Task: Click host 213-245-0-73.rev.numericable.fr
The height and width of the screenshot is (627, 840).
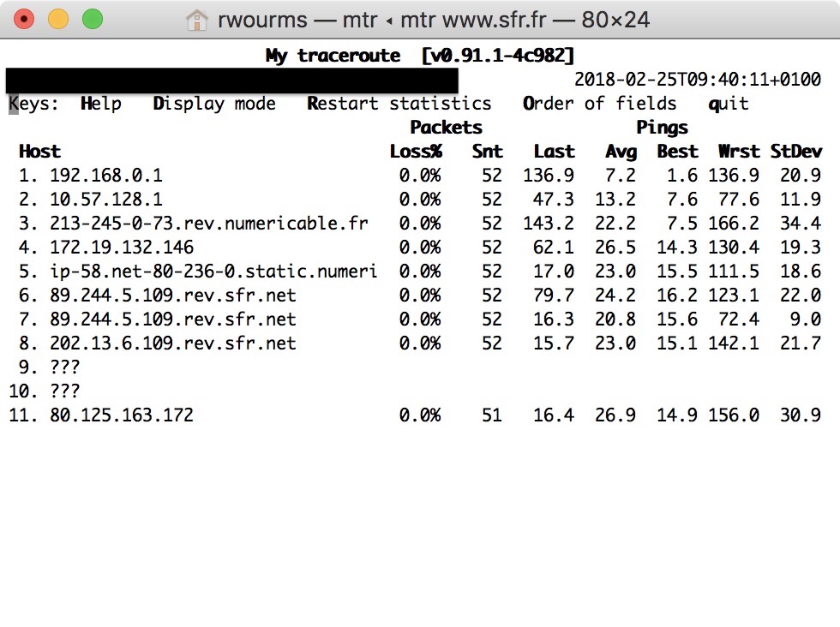Action: point(209,224)
